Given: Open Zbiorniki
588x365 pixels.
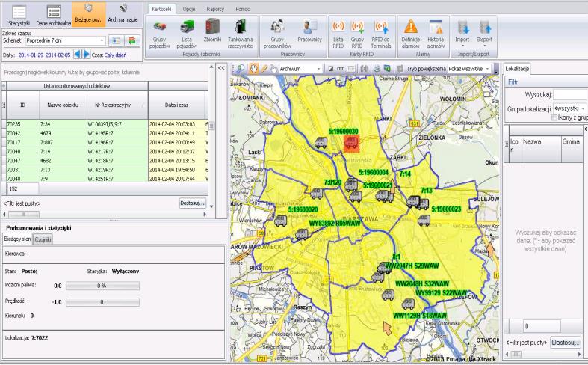Looking at the screenshot, I should pyautogui.click(x=212, y=31).
